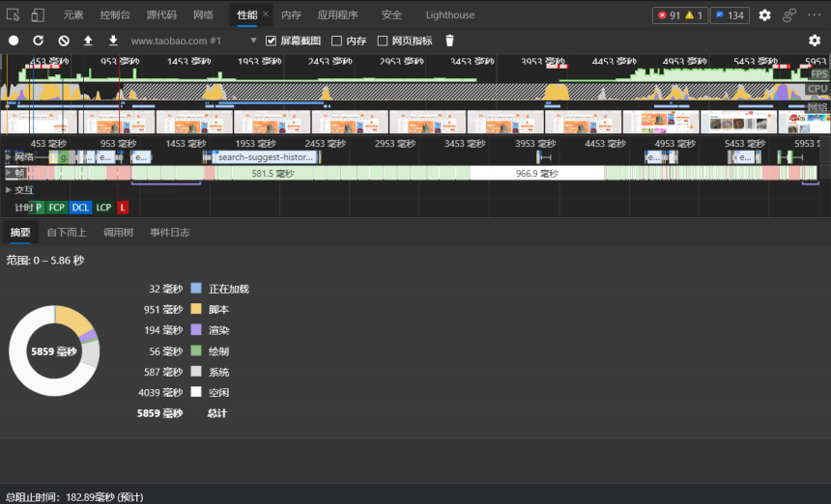Open the 事件日志 tab
Viewport: 831px width, 504px height.
(x=170, y=233)
